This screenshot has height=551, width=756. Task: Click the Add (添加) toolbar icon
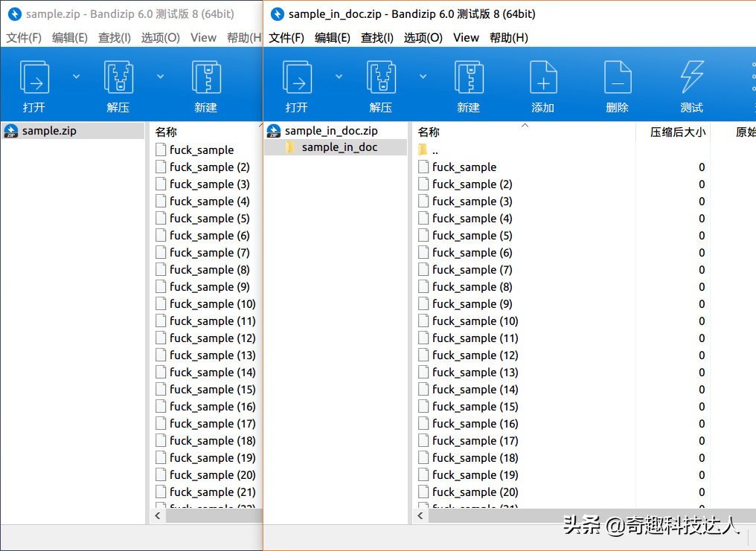tap(543, 77)
